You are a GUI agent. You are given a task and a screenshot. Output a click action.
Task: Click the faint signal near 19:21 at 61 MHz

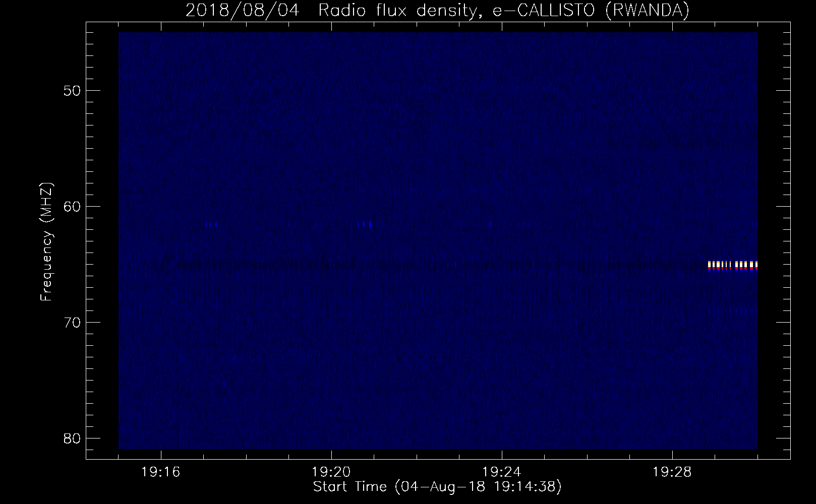point(364,224)
